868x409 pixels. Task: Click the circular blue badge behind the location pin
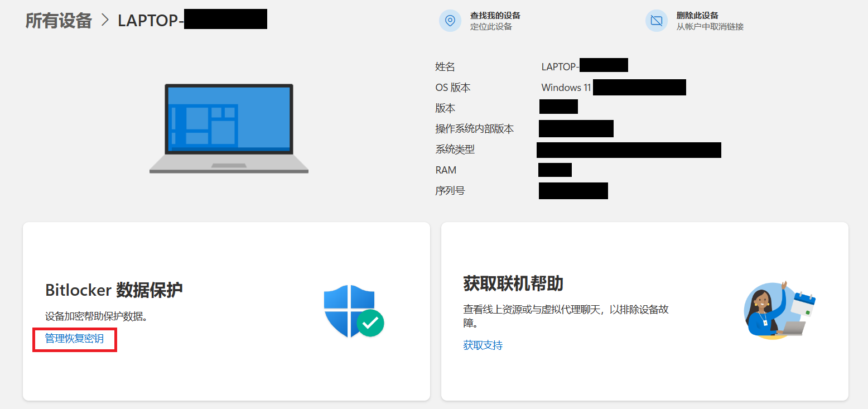[450, 21]
